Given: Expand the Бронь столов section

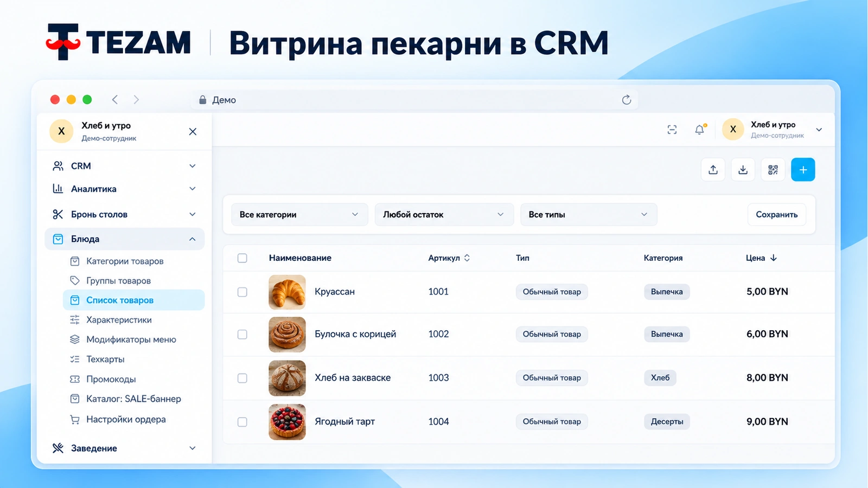Looking at the screenshot, I should (x=124, y=214).
